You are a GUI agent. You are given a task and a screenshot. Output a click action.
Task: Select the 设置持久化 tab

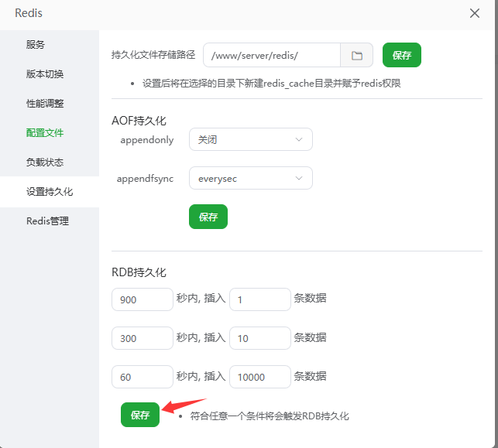click(50, 192)
